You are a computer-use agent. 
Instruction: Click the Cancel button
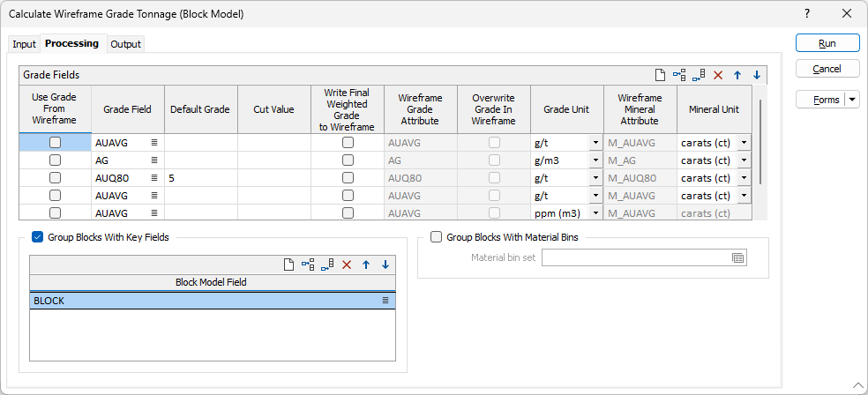click(827, 69)
